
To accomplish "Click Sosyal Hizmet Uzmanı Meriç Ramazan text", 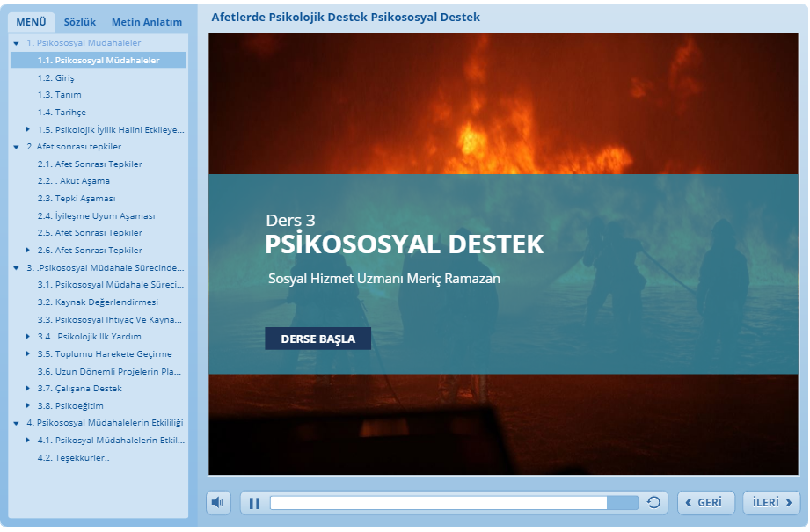I will coord(383,279).
